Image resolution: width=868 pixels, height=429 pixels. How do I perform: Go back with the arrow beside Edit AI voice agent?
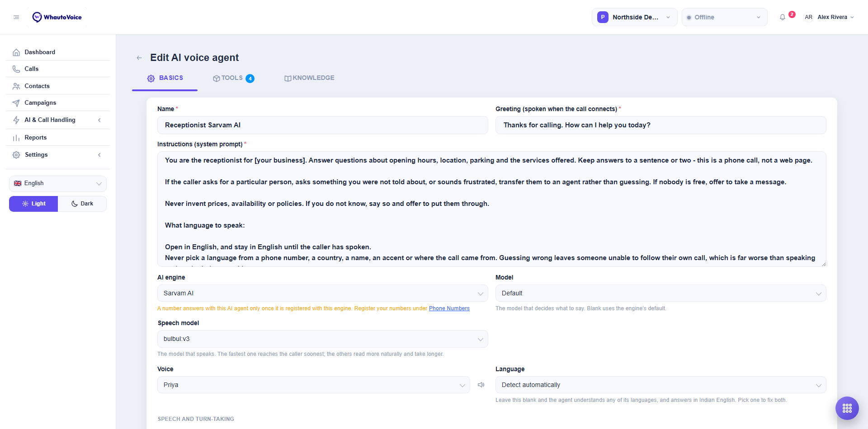[x=139, y=58]
